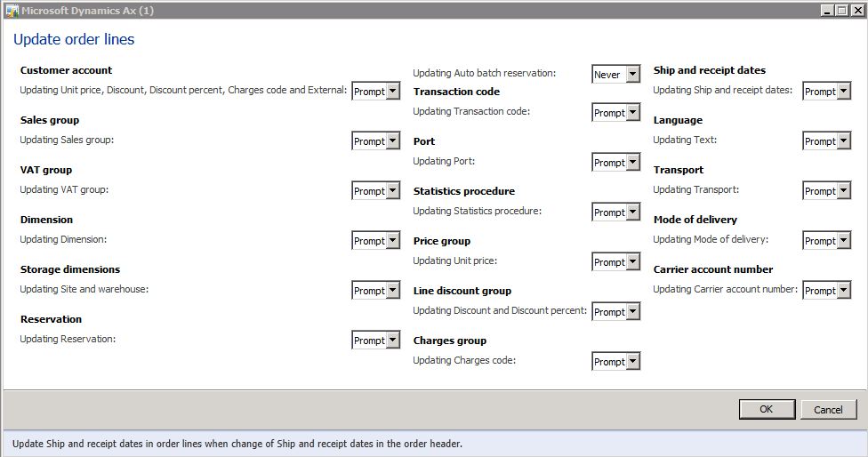Minimize the Dynamics AX window
Viewport: 868px width, 457px height.
[828, 10]
